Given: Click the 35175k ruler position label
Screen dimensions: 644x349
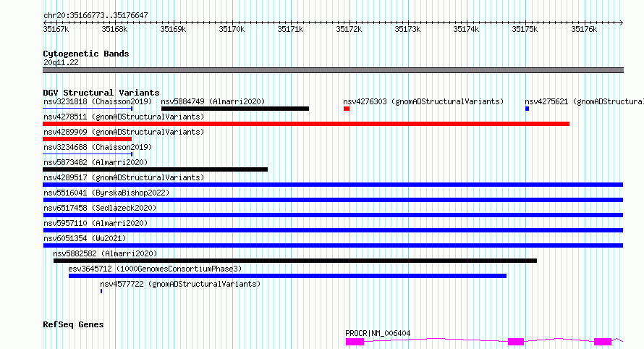Looking at the screenshot, I should click(525, 29).
